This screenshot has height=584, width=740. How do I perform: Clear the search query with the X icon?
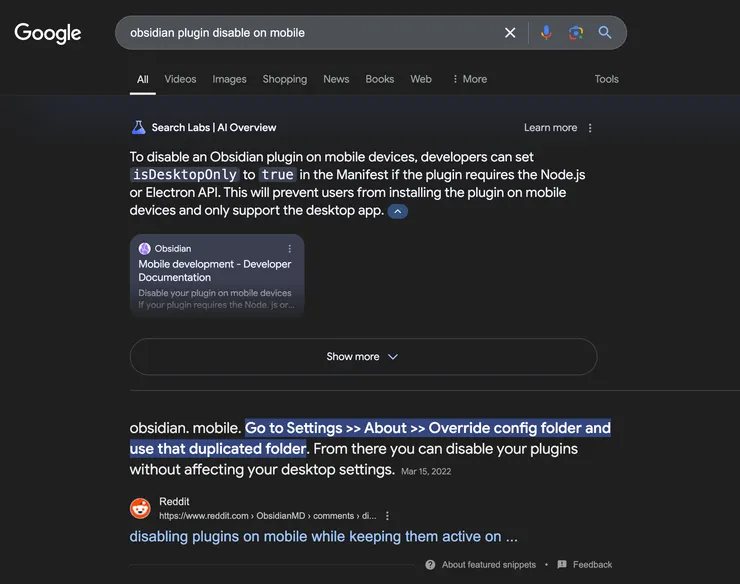coord(510,33)
